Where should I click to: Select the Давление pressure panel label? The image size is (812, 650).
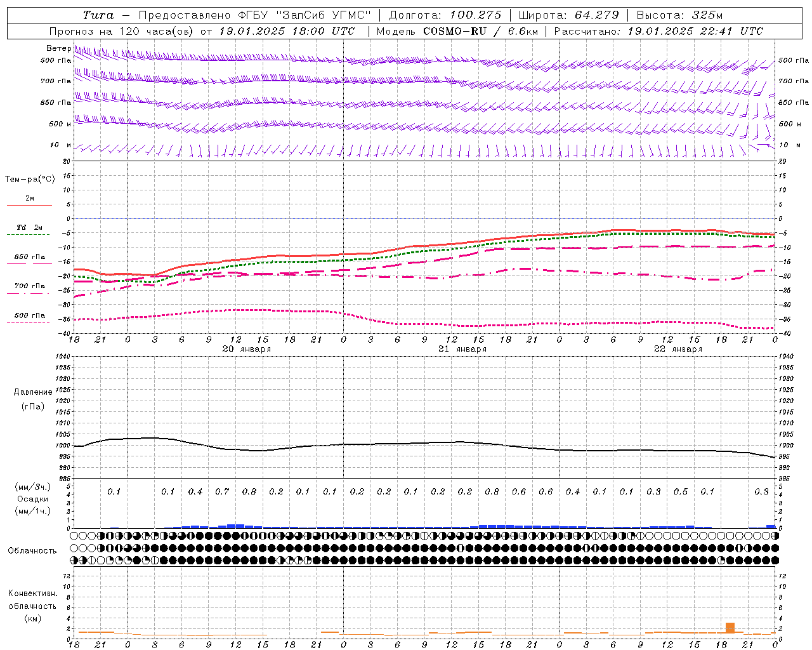point(33,392)
